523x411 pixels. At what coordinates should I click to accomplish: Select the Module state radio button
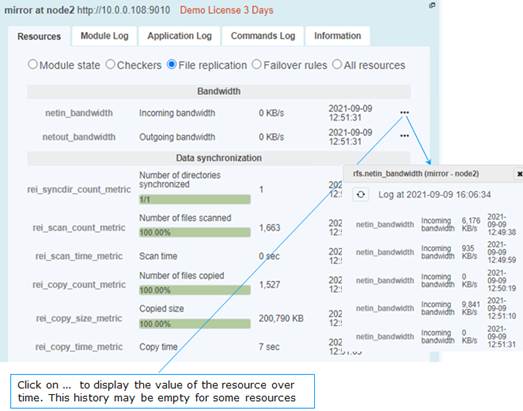coord(32,64)
